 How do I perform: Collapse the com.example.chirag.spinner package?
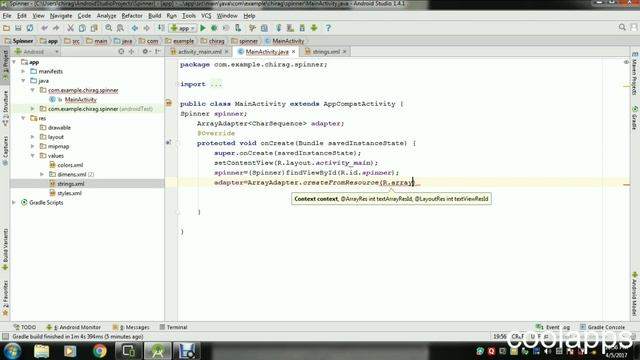[x=33, y=90]
